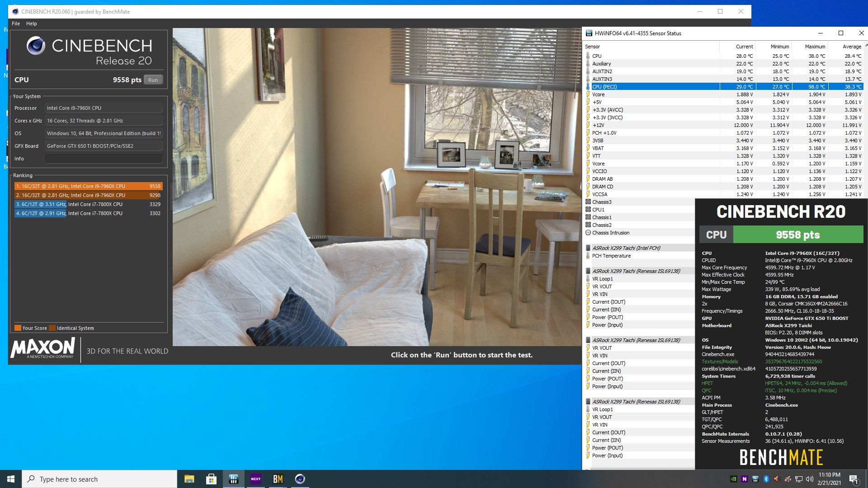Click the lightning icon beside +3.3V (AVCC)
This screenshot has height=488, width=868.
[x=588, y=110]
